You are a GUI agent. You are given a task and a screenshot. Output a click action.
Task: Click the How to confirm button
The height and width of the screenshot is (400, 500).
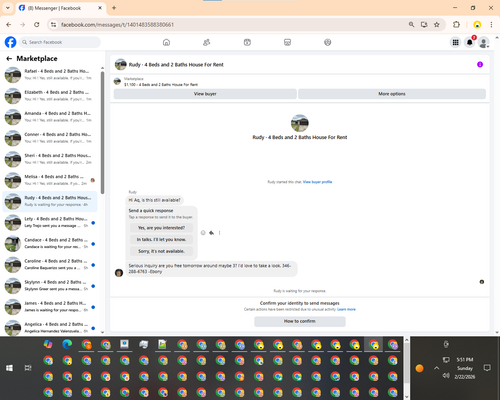[x=300, y=321]
